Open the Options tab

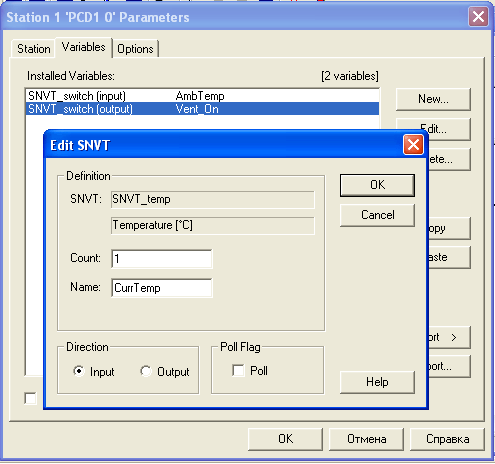coord(135,49)
